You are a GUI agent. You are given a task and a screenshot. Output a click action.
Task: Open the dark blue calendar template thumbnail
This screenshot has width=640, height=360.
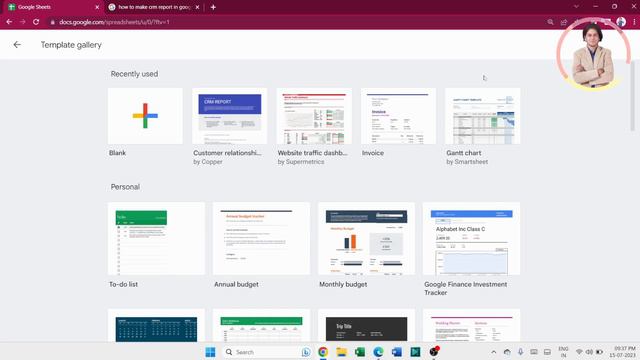click(x=156, y=325)
